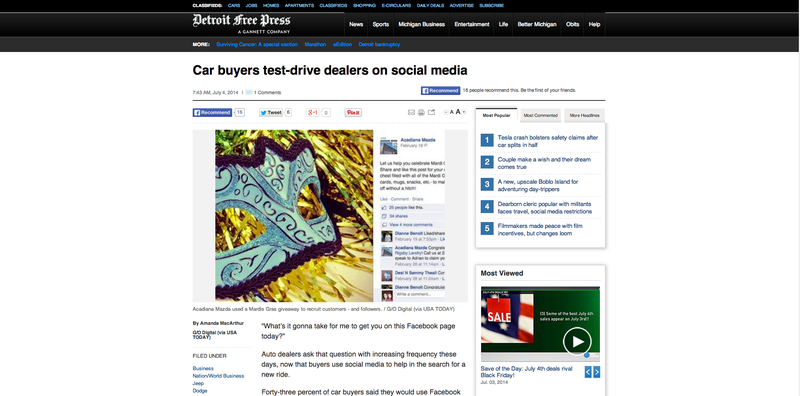Click the Google +1 button
This screenshot has width=800, height=396.
tap(313, 113)
